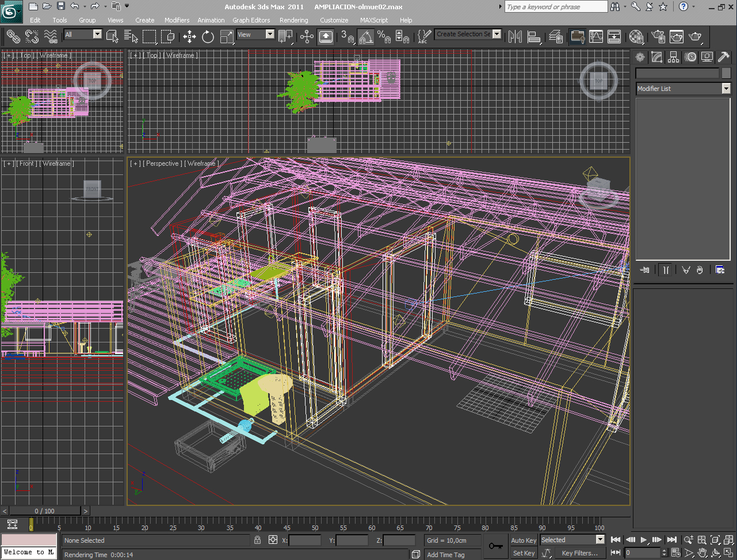Image resolution: width=737 pixels, height=560 pixels.
Task: Open the Edit menu
Action: coord(35,20)
